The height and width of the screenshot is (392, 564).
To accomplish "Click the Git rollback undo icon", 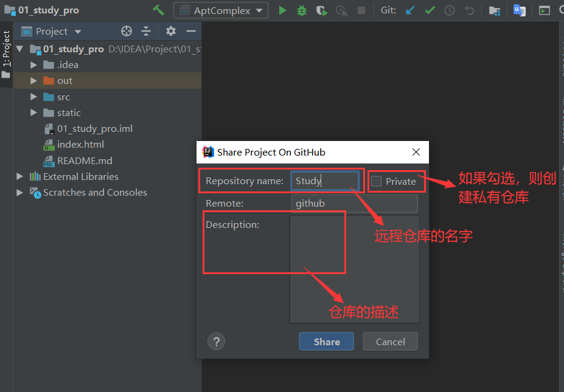I will 470,10.
